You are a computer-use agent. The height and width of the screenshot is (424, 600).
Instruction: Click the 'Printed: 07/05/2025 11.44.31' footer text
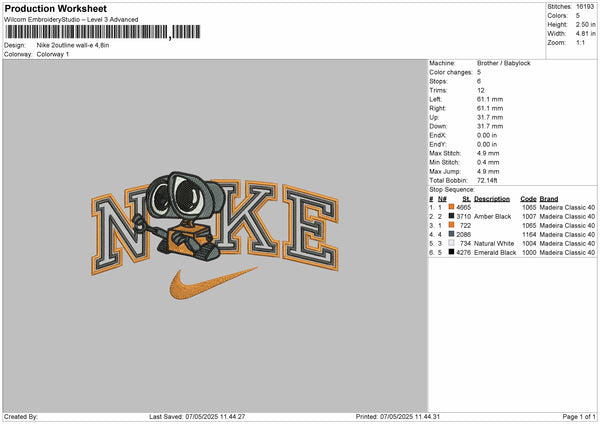(398, 417)
